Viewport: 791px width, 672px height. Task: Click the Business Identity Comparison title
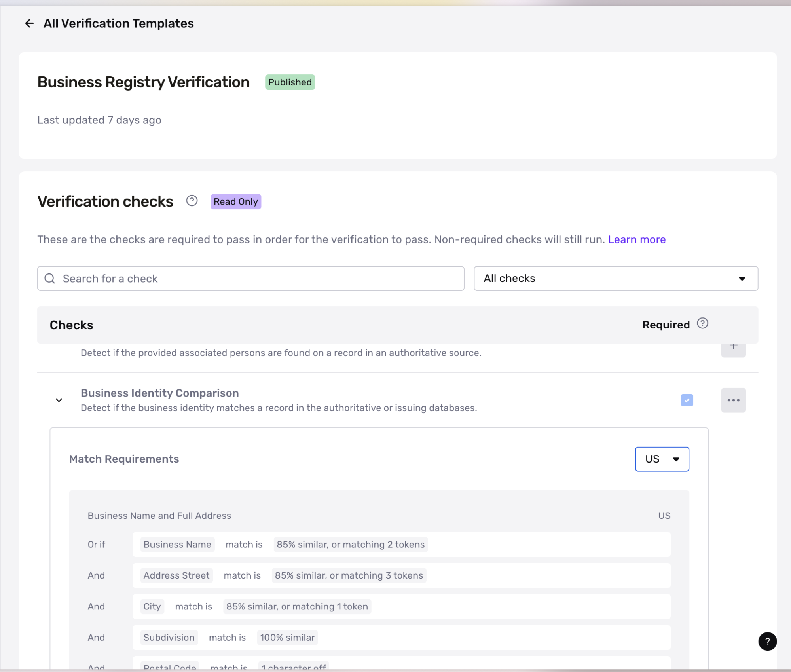159,393
